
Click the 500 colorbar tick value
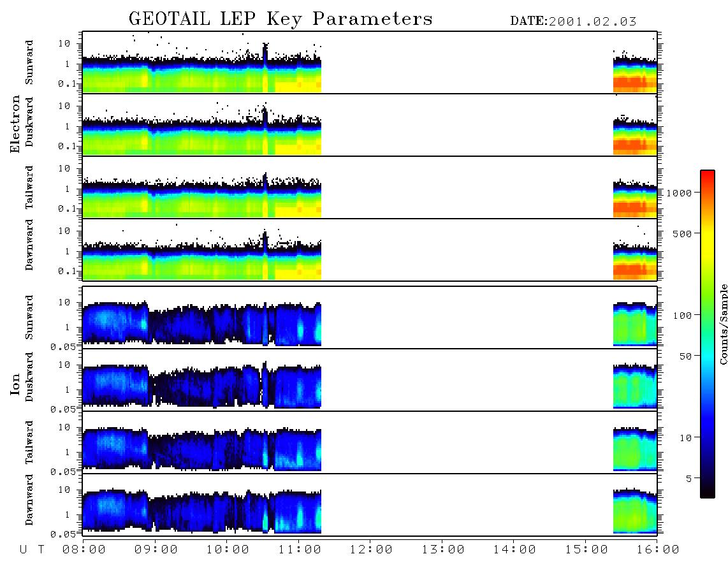point(683,233)
